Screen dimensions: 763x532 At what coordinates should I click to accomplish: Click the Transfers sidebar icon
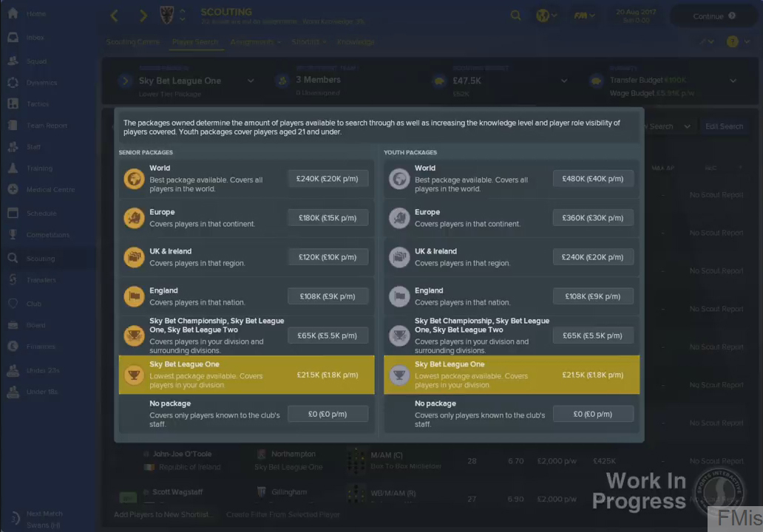tap(13, 279)
